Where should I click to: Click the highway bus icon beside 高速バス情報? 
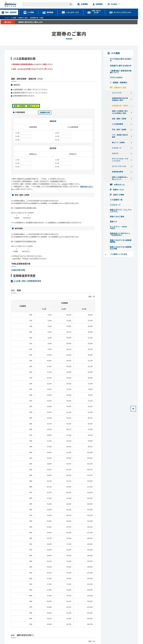click(x=111, y=194)
